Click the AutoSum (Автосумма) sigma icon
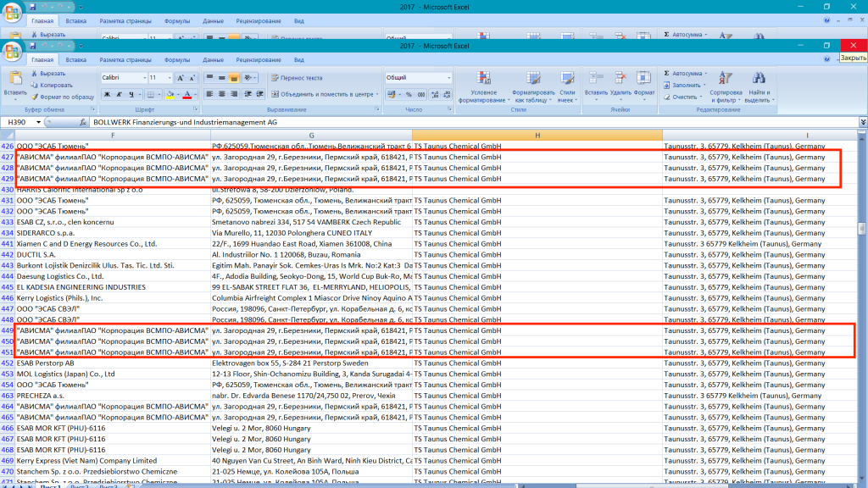Viewport: 868px width, 488px height. tap(667, 74)
